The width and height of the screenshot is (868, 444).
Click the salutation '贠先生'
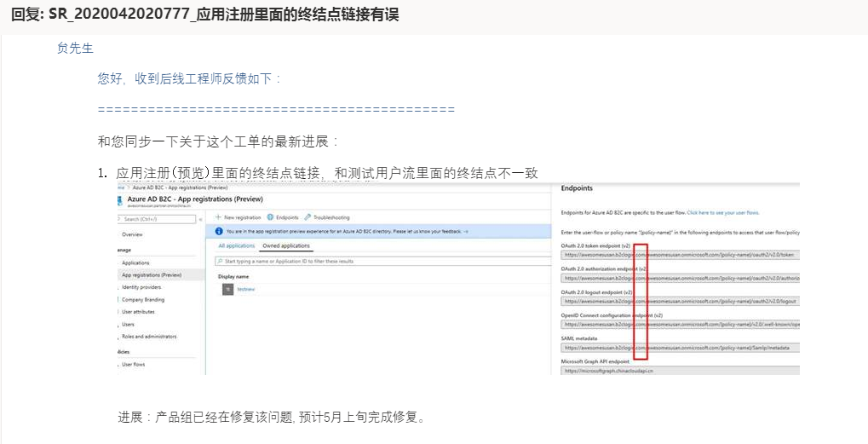click(75, 49)
